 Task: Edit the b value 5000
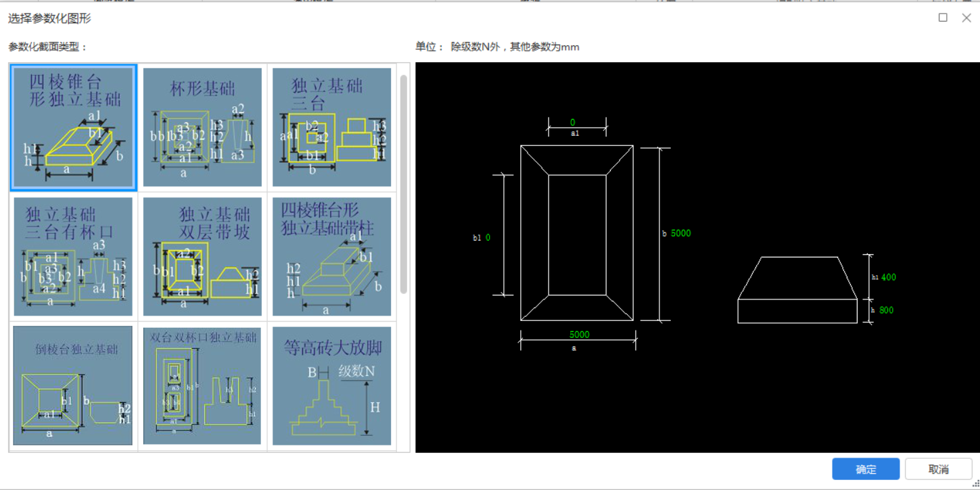(x=681, y=233)
